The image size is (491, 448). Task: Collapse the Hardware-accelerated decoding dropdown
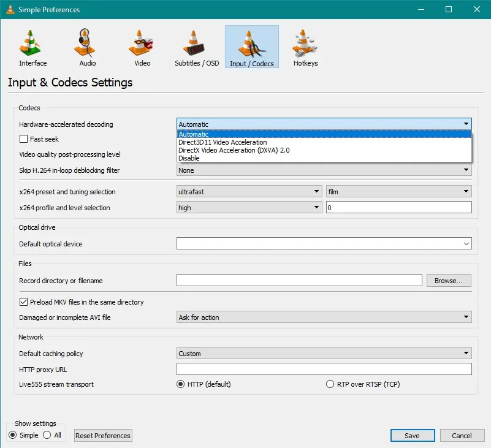[x=324, y=124]
